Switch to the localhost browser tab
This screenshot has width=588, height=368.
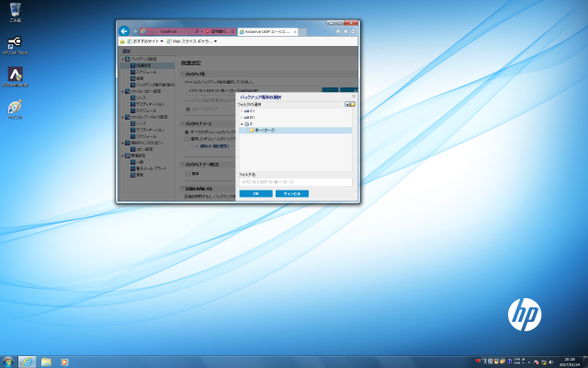[168, 30]
